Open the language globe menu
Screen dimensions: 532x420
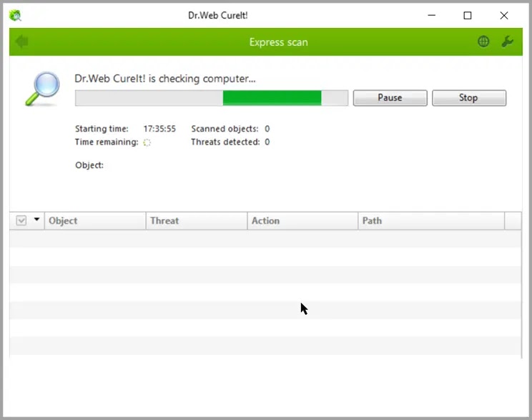click(483, 41)
